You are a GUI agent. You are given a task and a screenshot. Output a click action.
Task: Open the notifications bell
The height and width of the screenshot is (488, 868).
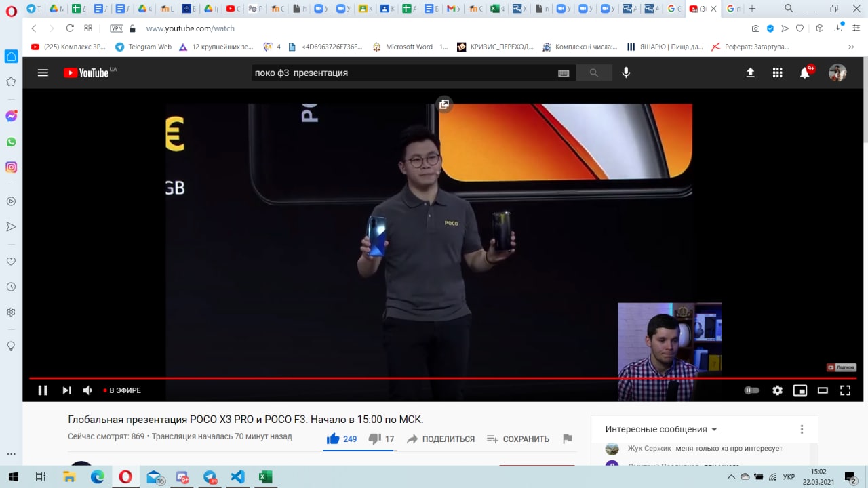coord(805,73)
